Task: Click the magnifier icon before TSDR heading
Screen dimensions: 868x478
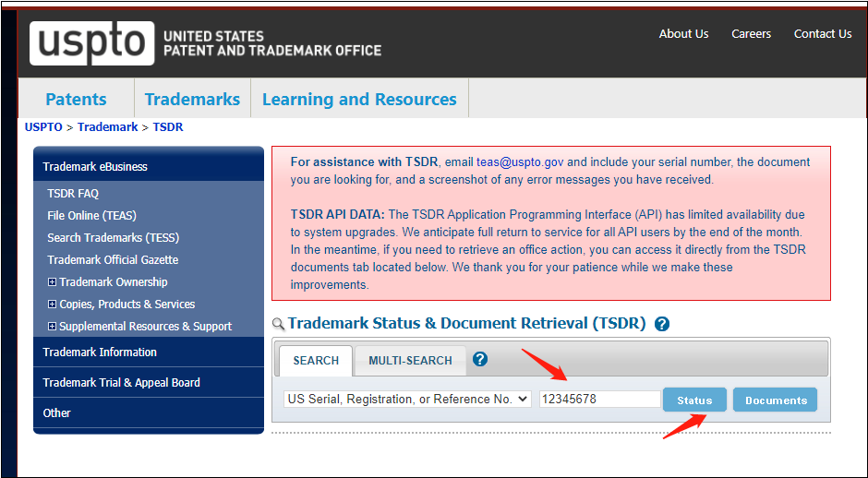Action: (278, 325)
